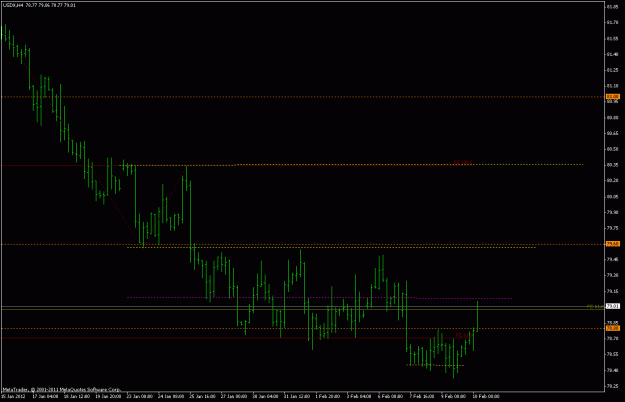Click the white 79.01 current price tag

pos(612,306)
